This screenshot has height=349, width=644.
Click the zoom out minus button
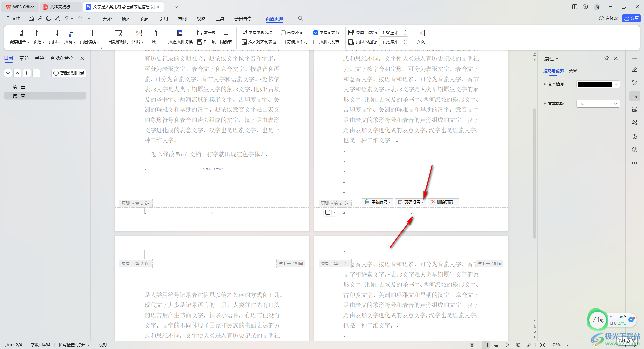[576, 345]
